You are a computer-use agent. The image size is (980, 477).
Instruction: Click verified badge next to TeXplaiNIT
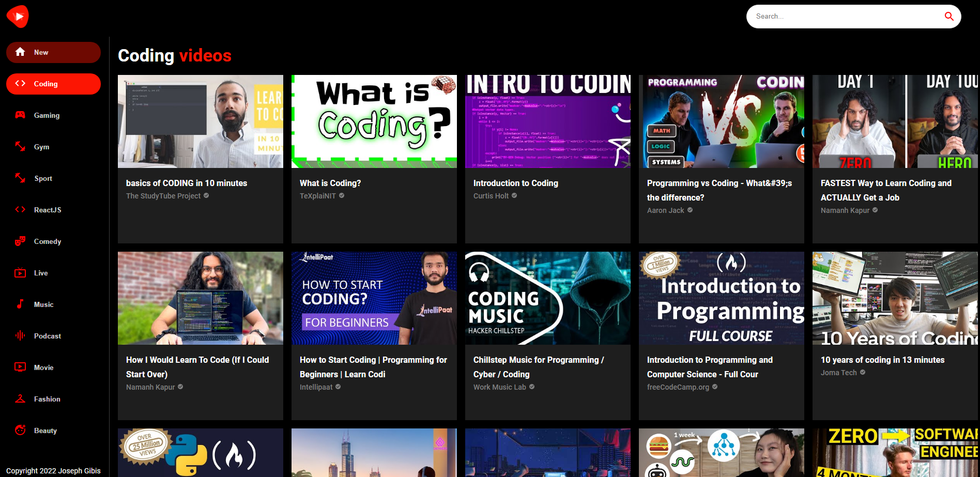(x=342, y=195)
